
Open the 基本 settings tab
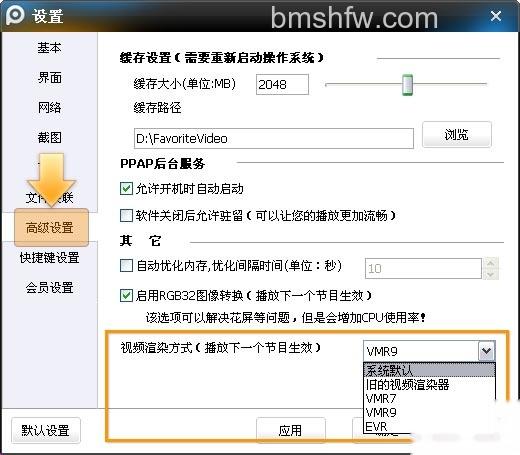[49, 48]
